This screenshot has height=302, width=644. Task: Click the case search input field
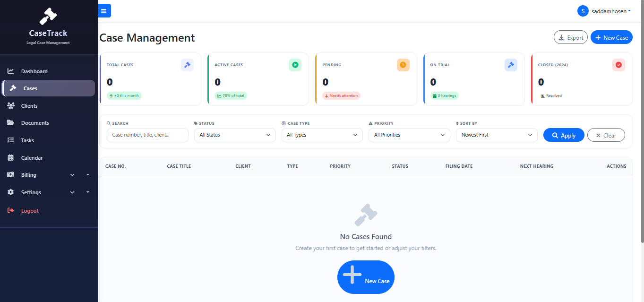147,135
